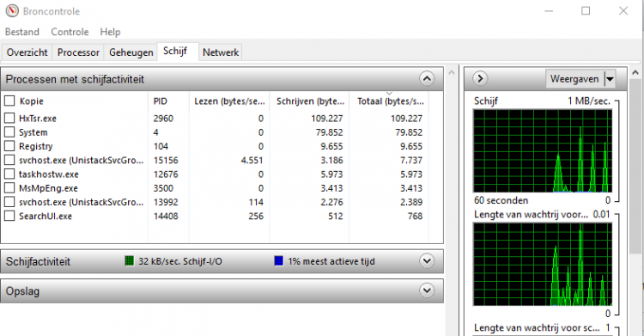Collapse the Processen met schijfactiviteit section
This screenshot has height=336, width=644.
click(427, 78)
